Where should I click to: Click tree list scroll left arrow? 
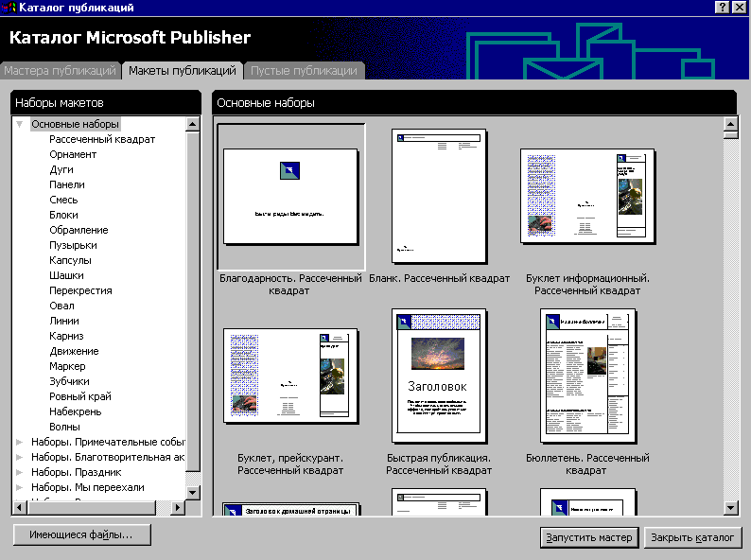click(x=20, y=507)
